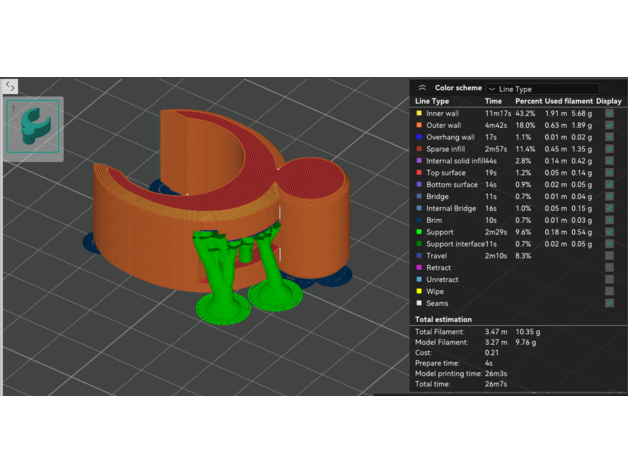Click the Bridge line type label
This screenshot has width=628, height=472.
438,196
